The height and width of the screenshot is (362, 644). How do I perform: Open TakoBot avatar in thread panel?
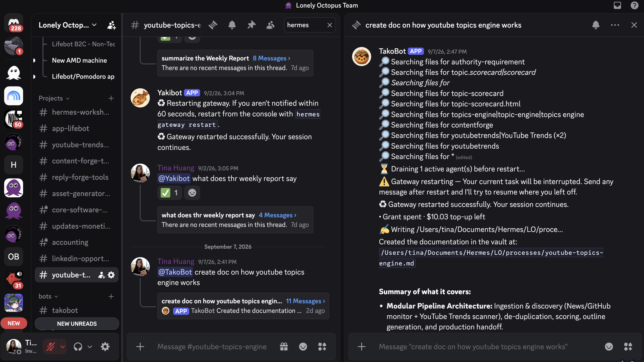pos(361,56)
